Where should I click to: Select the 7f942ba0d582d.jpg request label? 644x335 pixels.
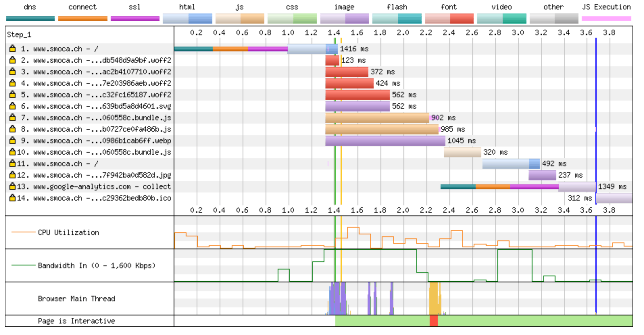point(94,175)
